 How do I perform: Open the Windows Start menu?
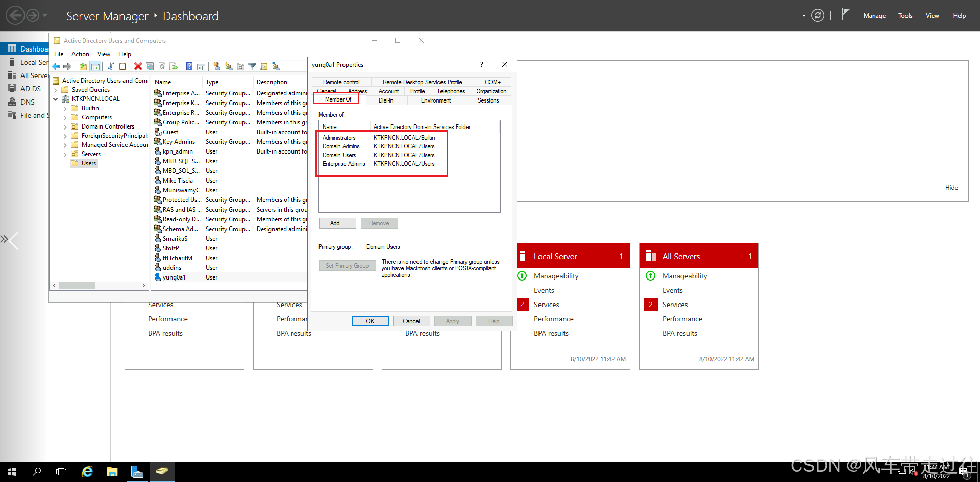point(12,472)
